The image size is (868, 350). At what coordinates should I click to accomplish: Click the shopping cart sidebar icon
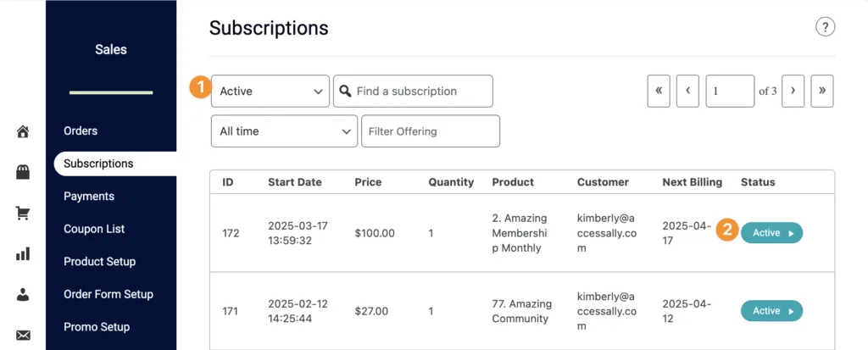click(x=23, y=213)
